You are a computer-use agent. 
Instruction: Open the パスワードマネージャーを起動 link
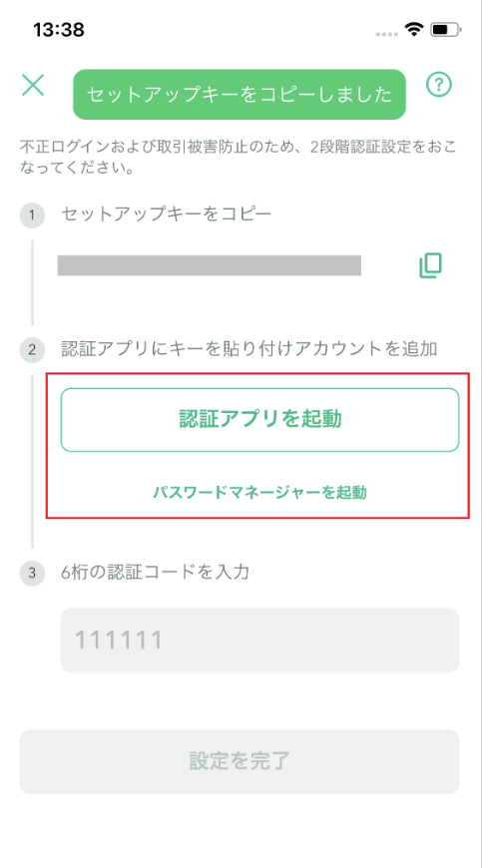pyautogui.click(x=260, y=492)
